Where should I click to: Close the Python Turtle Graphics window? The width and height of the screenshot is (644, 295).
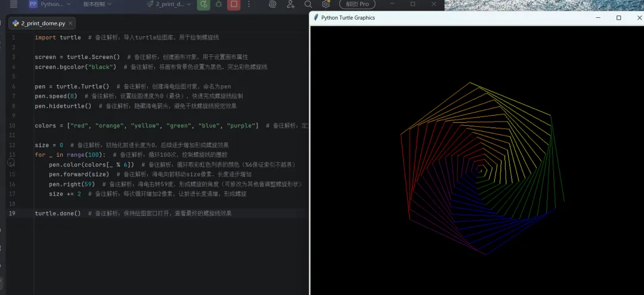[639, 18]
